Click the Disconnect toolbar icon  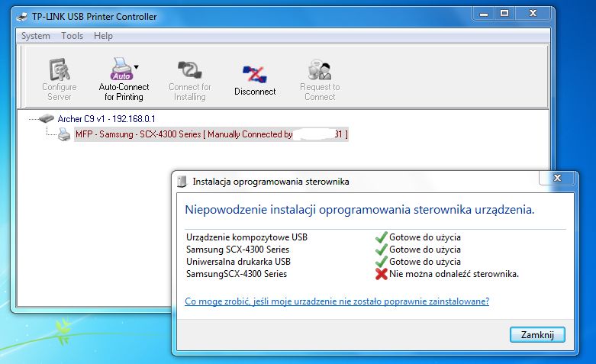pyautogui.click(x=255, y=74)
